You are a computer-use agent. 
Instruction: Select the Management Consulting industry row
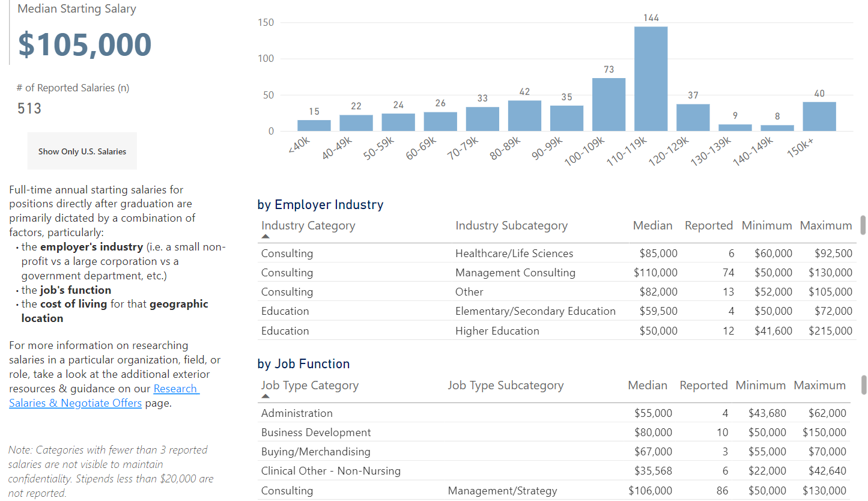(x=515, y=273)
